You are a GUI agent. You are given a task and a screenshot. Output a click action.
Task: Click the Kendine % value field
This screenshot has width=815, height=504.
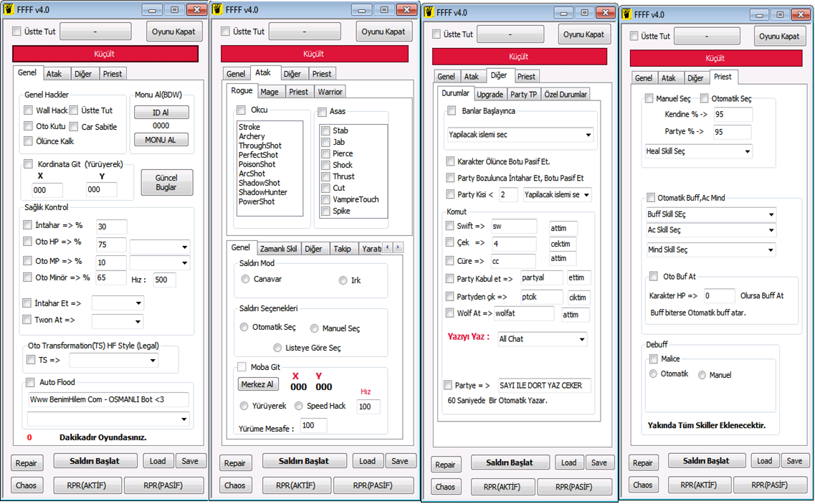click(733, 115)
